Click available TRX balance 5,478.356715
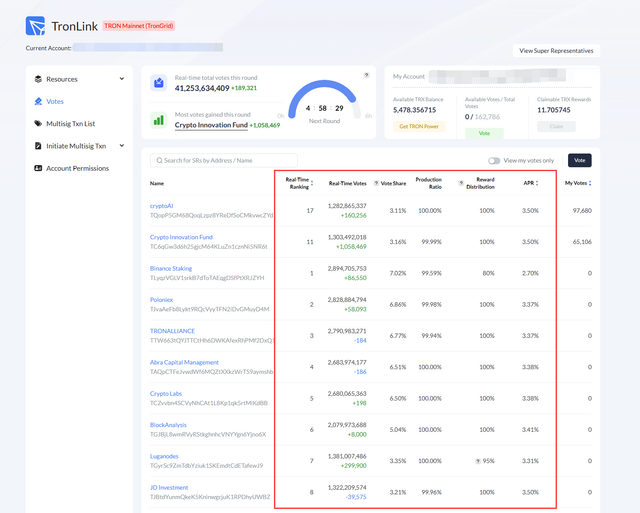This screenshot has width=640, height=513. click(x=414, y=110)
